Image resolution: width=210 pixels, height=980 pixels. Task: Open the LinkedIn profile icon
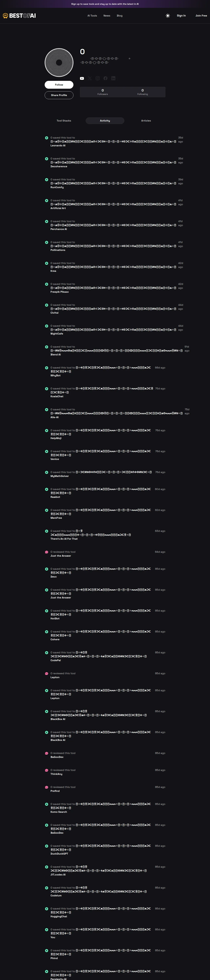click(x=113, y=78)
